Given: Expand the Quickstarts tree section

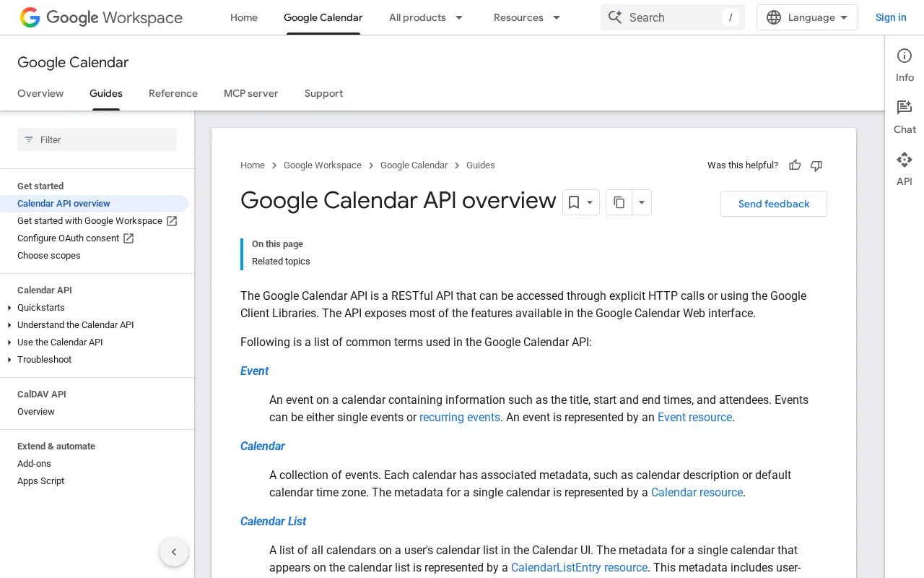Looking at the screenshot, I should tap(9, 308).
